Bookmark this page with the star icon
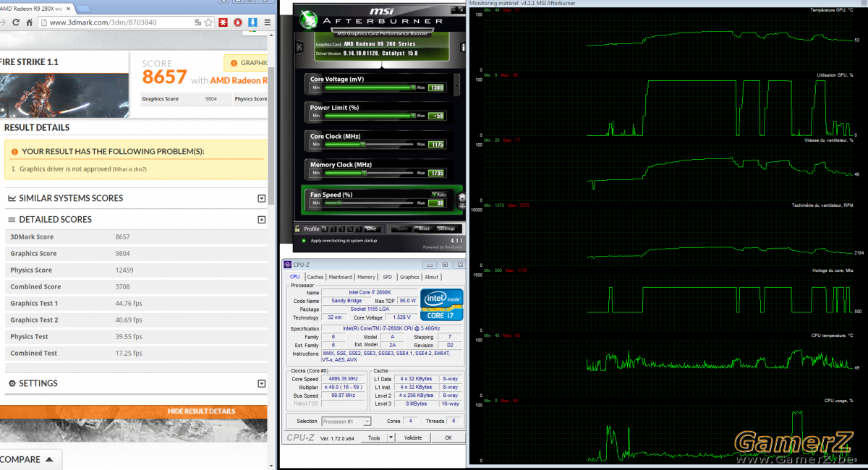 208,22
